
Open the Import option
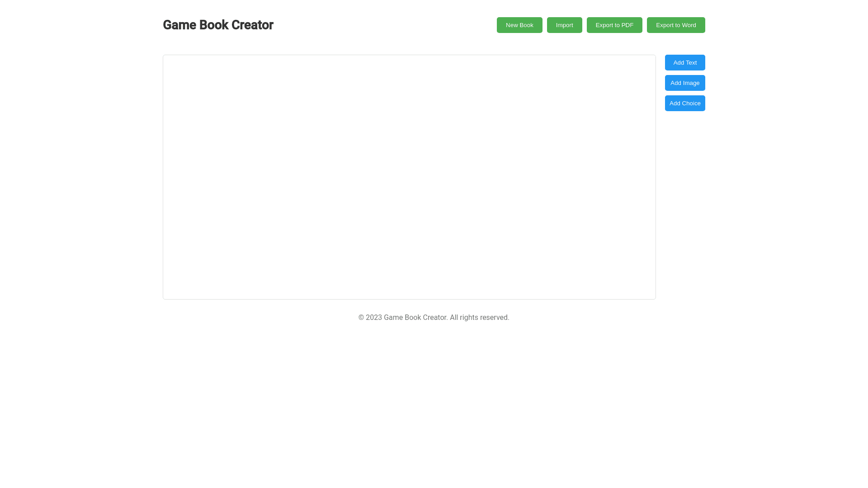tap(564, 25)
